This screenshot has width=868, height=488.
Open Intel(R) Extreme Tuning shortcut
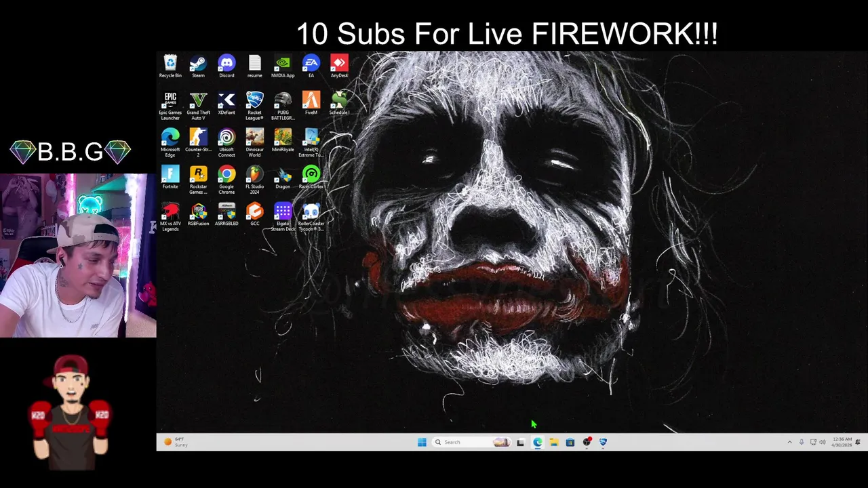point(311,143)
